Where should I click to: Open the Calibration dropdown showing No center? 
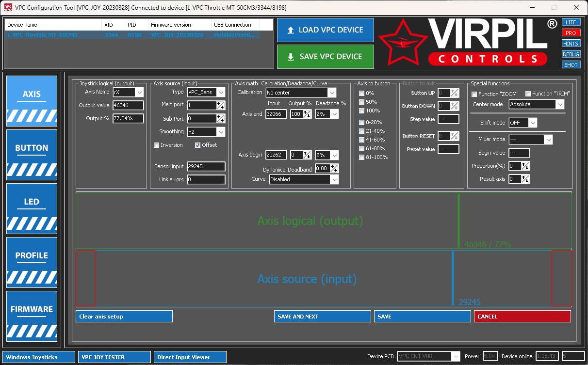[301, 93]
